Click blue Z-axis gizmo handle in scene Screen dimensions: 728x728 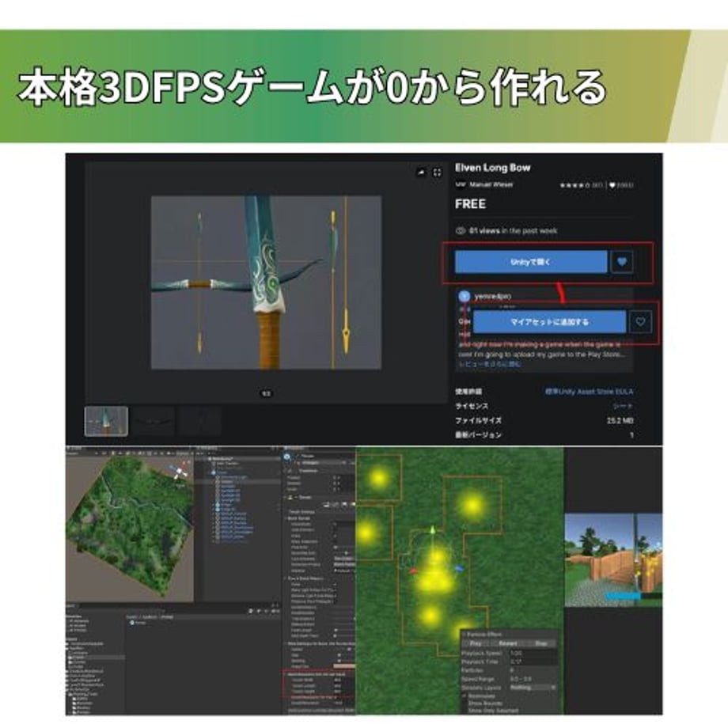459,568
